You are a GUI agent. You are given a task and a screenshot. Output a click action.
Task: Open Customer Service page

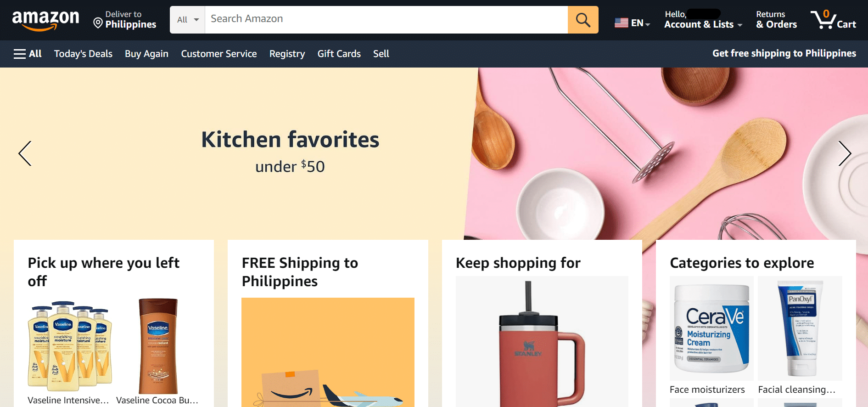[219, 54]
